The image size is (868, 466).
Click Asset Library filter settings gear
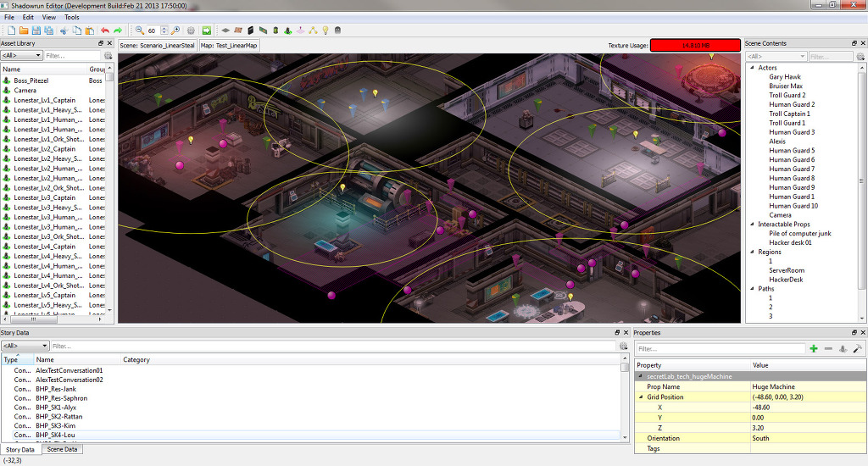click(108, 56)
